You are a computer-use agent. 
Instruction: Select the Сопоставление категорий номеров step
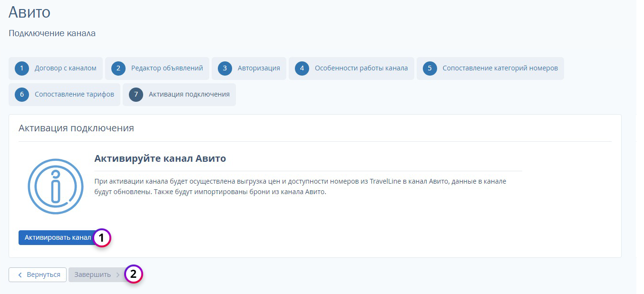[500, 68]
